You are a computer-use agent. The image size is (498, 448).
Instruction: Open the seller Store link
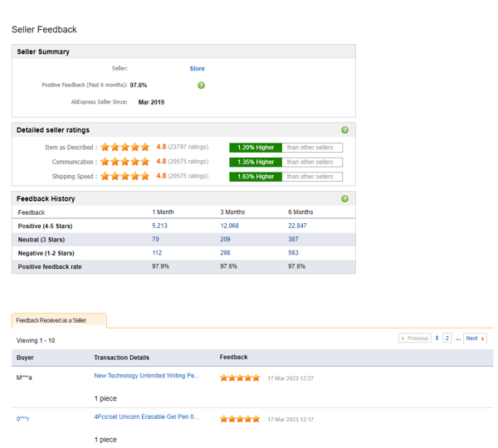coord(197,69)
